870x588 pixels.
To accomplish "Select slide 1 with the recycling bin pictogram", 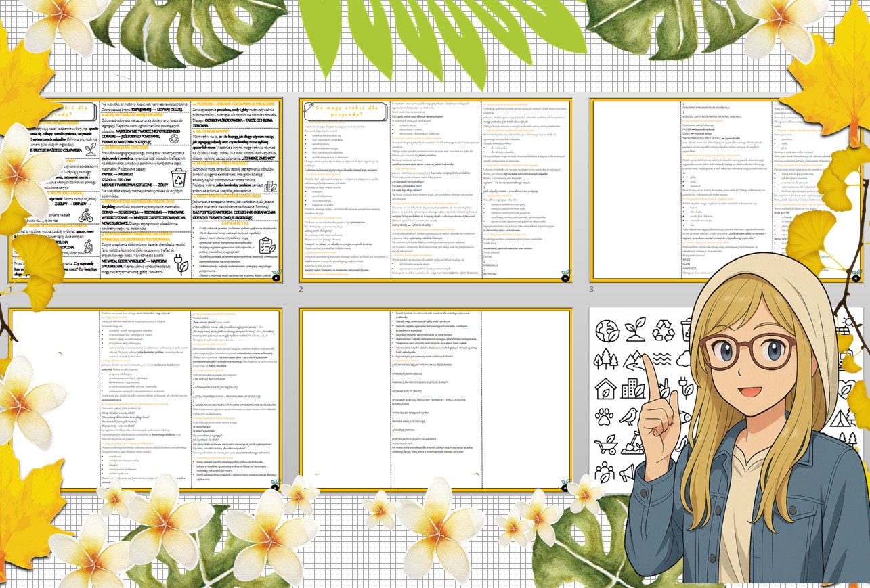I will click(x=145, y=189).
